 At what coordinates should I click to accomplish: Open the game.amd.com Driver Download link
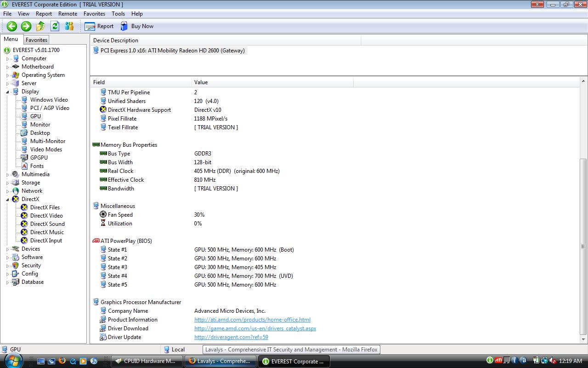(x=255, y=328)
